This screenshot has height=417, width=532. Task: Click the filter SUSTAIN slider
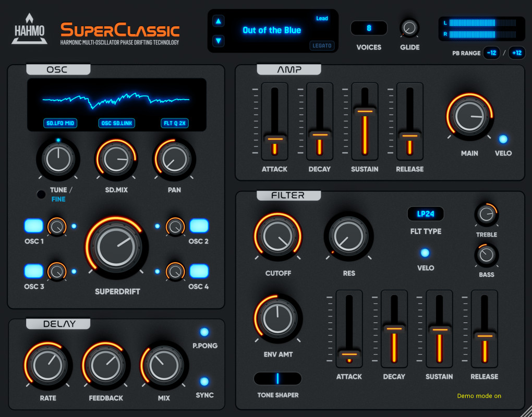click(439, 329)
